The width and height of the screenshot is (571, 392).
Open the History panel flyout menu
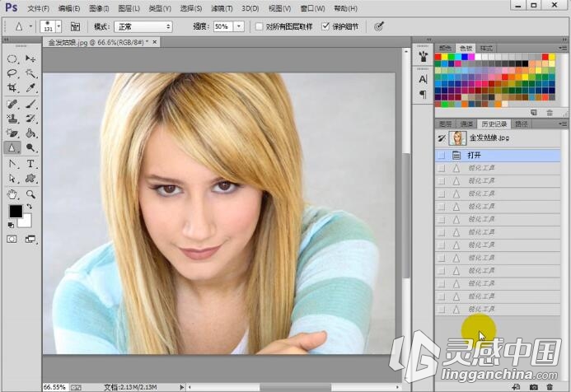pos(563,124)
